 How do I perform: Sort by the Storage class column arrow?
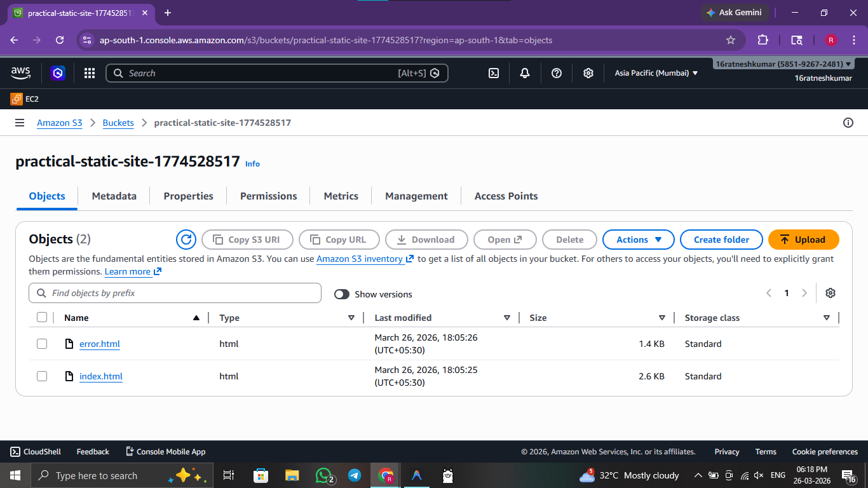[x=827, y=318]
